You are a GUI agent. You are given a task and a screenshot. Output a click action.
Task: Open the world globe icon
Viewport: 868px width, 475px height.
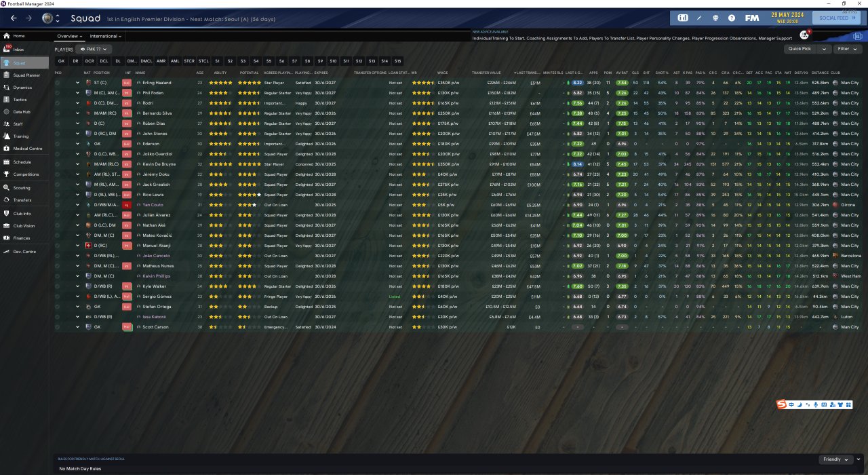tap(715, 18)
